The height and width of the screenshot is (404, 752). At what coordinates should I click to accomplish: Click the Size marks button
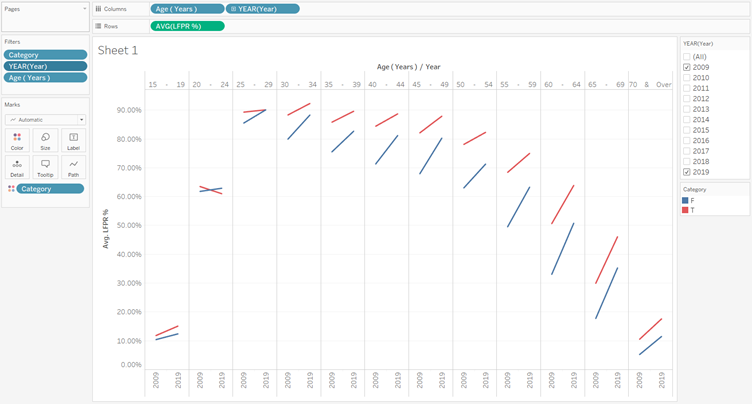tap(45, 140)
